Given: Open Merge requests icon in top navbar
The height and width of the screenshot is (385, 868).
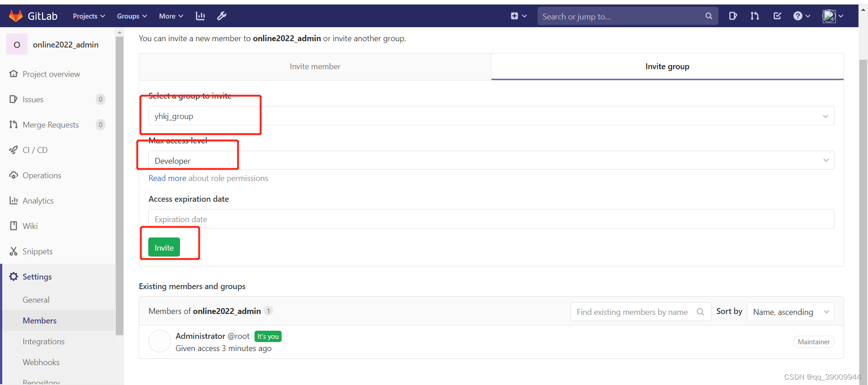Looking at the screenshot, I should point(755,16).
